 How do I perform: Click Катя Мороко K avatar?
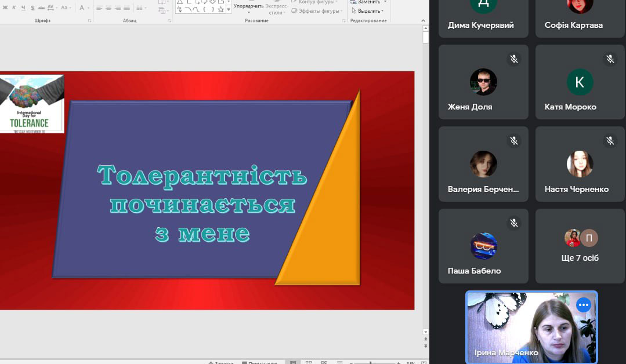[x=580, y=82]
